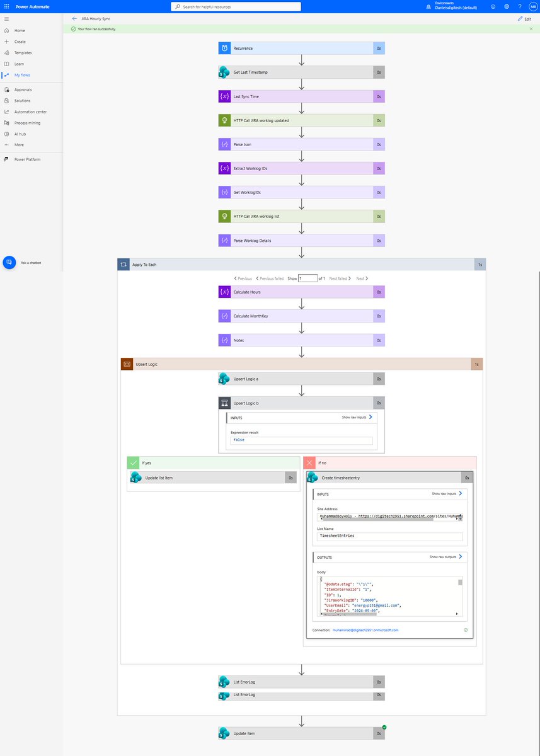Viewport: 540px width, 756px height.
Task: Go to Previous failed iteration
Action: coord(269,278)
